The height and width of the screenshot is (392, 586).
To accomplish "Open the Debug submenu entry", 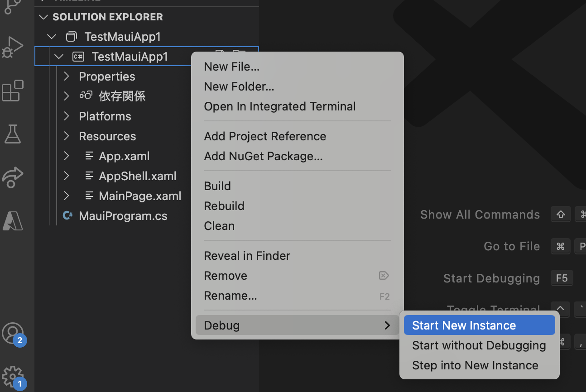I will (x=297, y=325).
